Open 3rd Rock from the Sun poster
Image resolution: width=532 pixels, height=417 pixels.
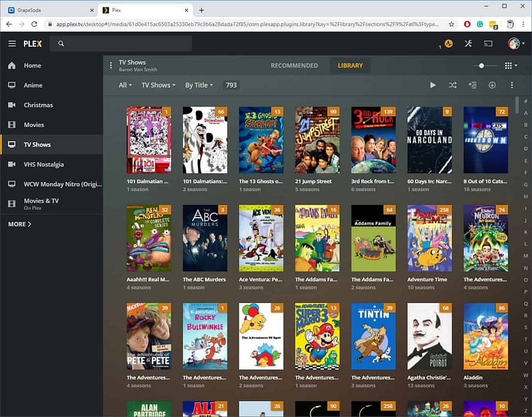(374, 140)
